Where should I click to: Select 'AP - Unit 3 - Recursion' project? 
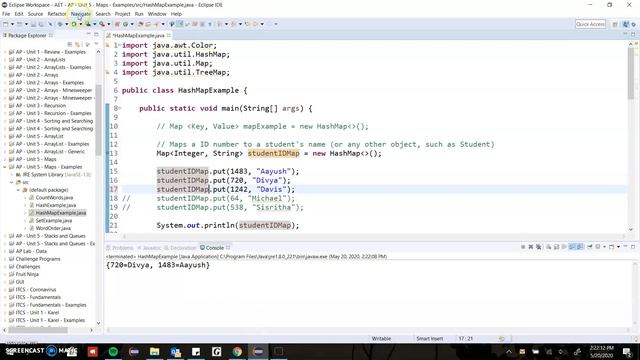(x=40, y=106)
